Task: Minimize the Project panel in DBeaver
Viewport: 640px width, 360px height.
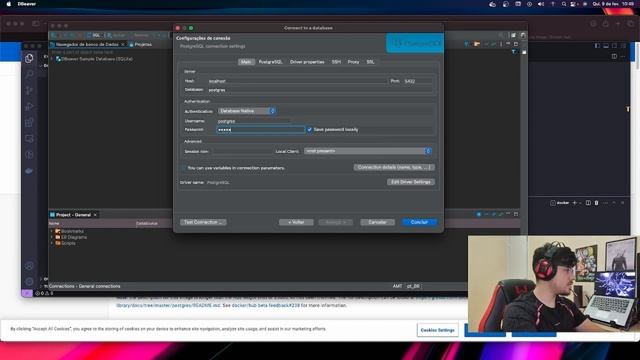Action: [508, 214]
